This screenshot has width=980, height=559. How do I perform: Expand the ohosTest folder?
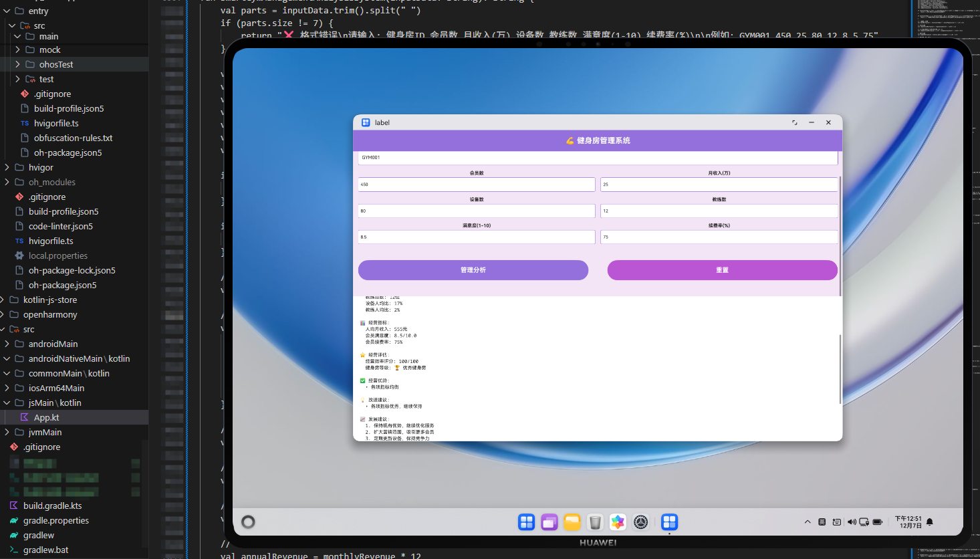tap(17, 64)
